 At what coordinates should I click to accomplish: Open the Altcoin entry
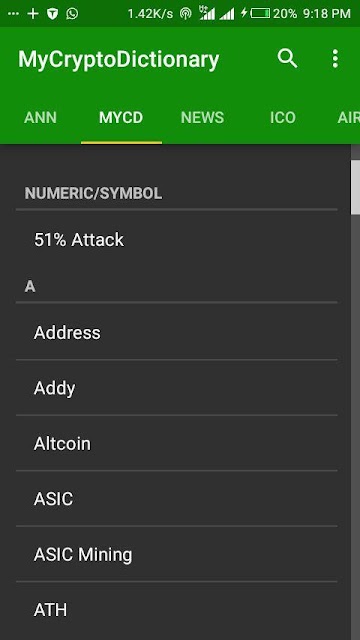coord(177,443)
